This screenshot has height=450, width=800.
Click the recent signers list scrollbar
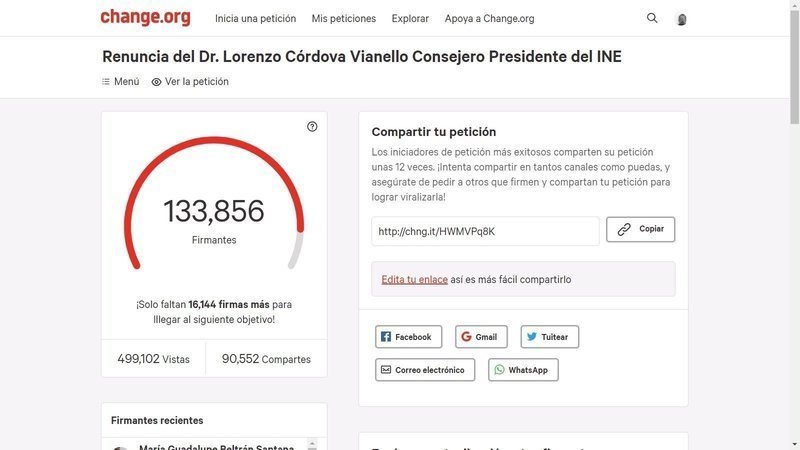pos(311,443)
